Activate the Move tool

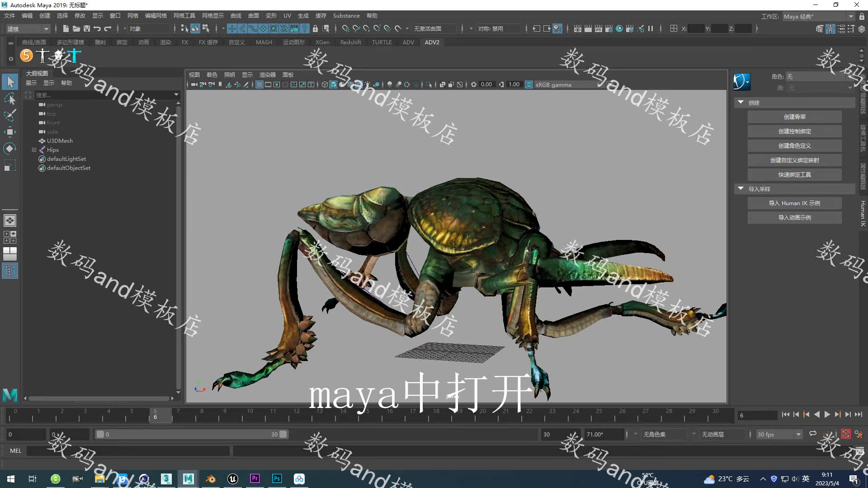[x=10, y=132]
